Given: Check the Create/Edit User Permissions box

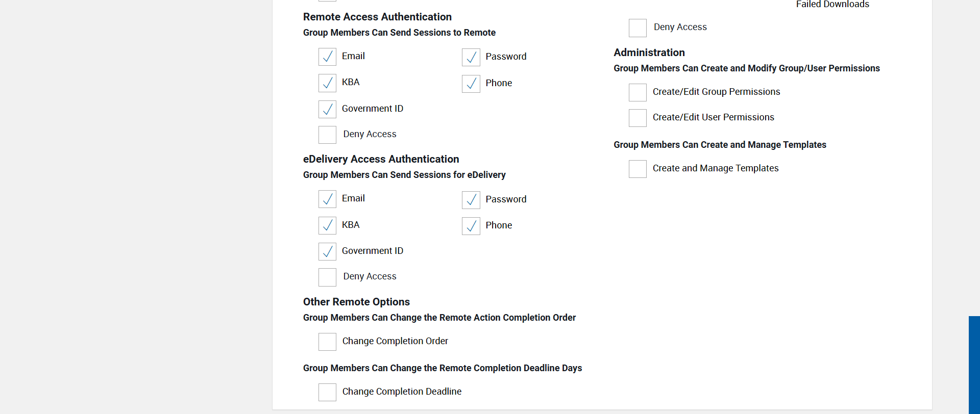Looking at the screenshot, I should 638,118.
